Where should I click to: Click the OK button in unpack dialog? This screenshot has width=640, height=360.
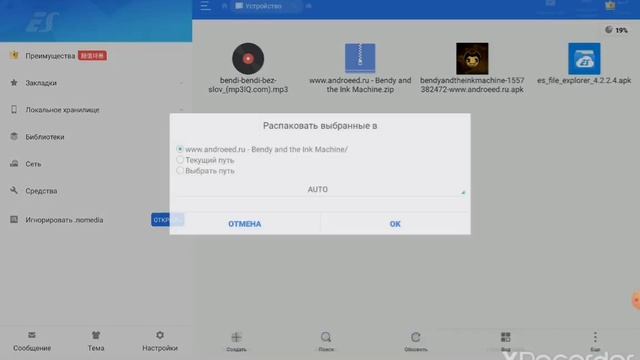[395, 224]
